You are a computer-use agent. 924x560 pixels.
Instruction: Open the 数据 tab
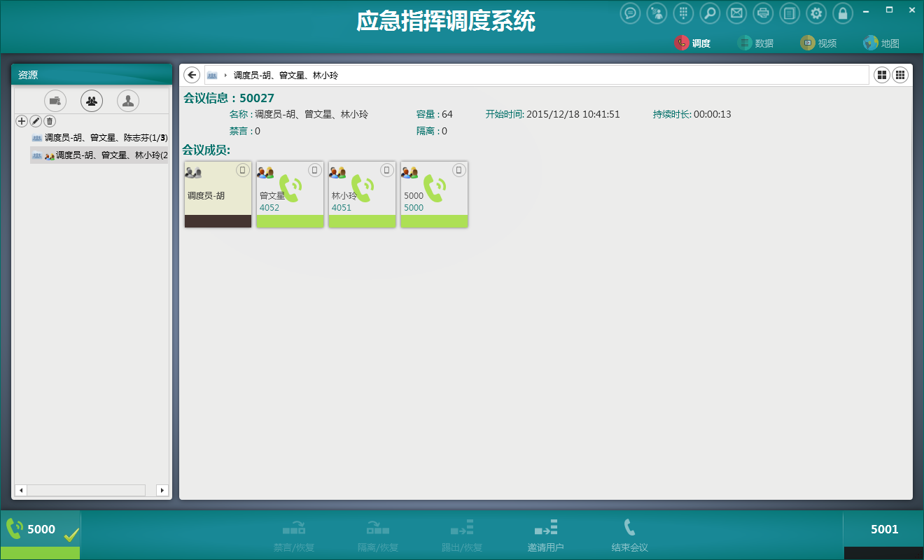(x=756, y=43)
